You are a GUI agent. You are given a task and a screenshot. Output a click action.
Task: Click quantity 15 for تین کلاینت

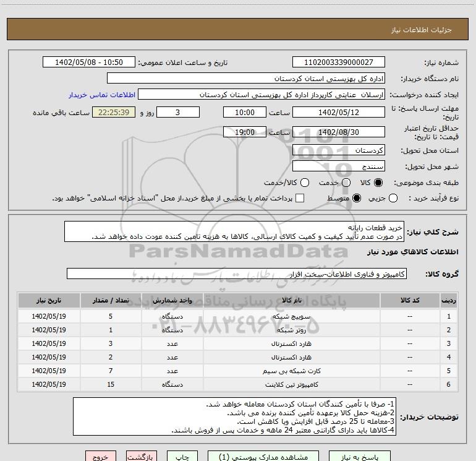(111, 384)
